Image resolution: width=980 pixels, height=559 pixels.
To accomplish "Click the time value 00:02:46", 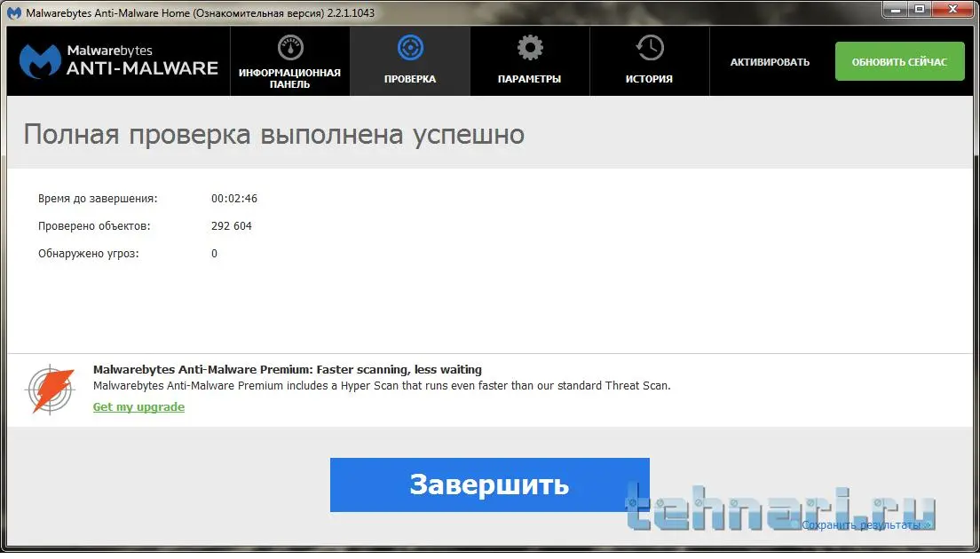I will coord(234,199).
